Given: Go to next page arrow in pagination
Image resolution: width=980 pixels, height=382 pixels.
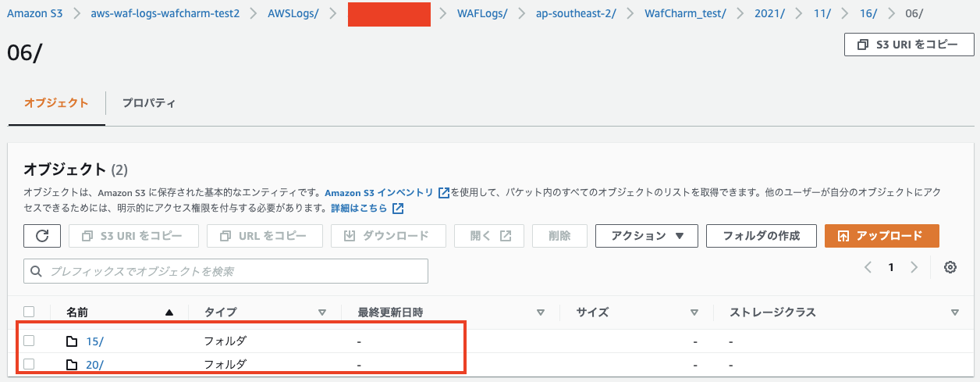Looking at the screenshot, I should (x=914, y=267).
